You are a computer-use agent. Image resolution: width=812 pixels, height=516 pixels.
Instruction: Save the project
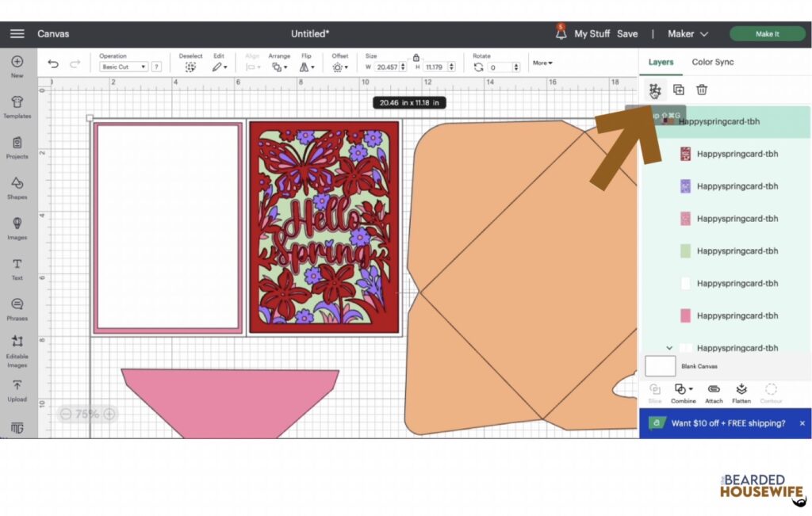(627, 33)
